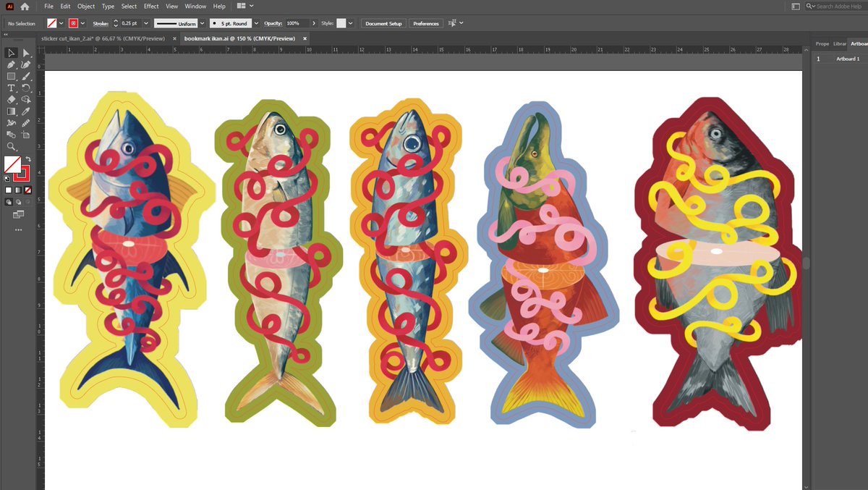Image resolution: width=868 pixels, height=490 pixels.
Task: Adjust the stroke weight stepper arrows
Action: coord(116,23)
